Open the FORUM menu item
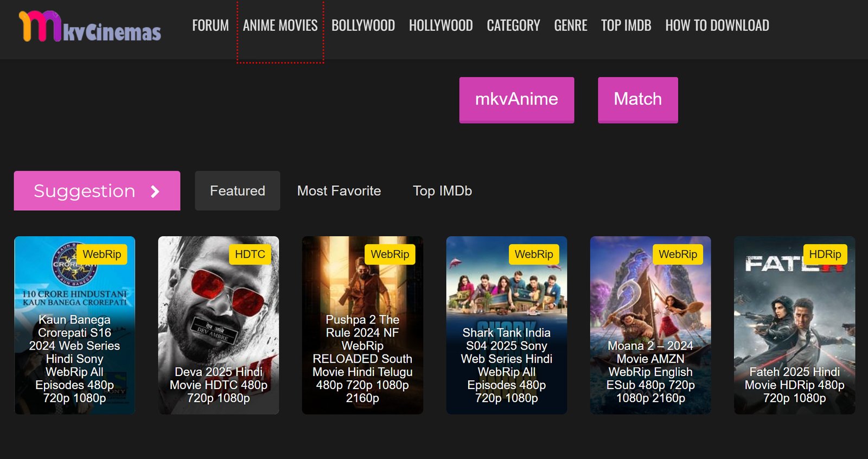 pos(210,25)
